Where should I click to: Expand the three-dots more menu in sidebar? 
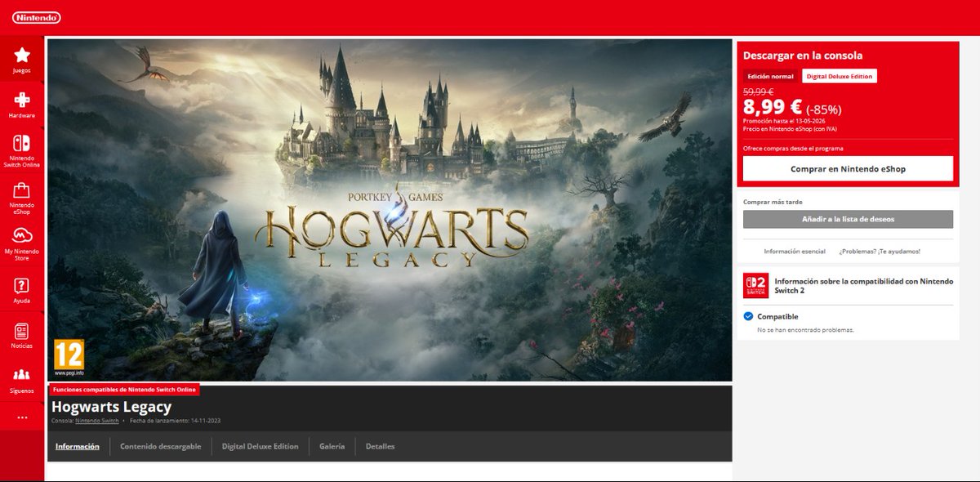tap(22, 417)
